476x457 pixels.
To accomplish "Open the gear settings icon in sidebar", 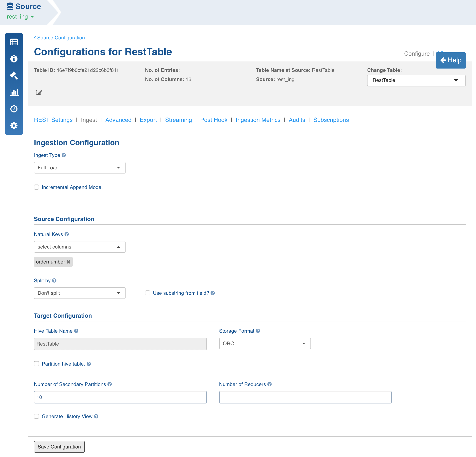I will click(14, 126).
